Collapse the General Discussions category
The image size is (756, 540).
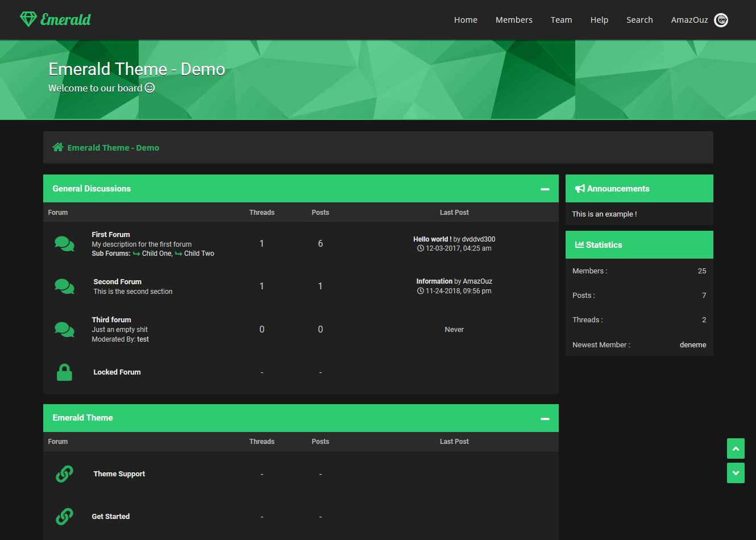(545, 189)
